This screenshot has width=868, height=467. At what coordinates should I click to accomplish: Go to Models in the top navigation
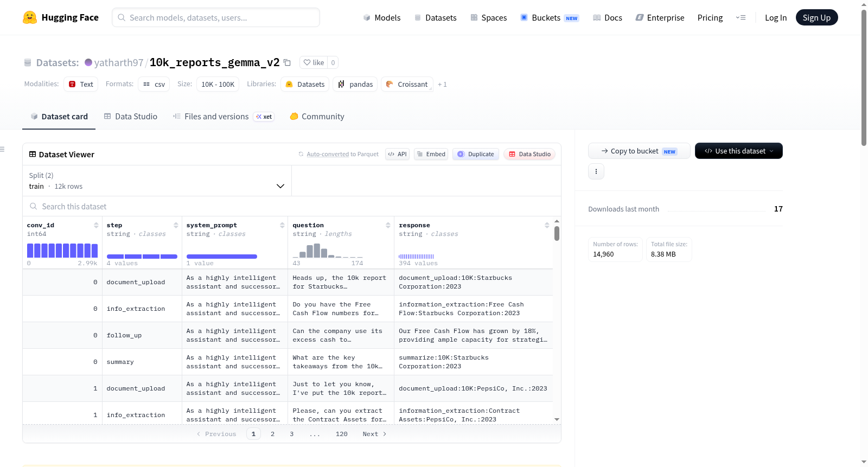(x=382, y=17)
